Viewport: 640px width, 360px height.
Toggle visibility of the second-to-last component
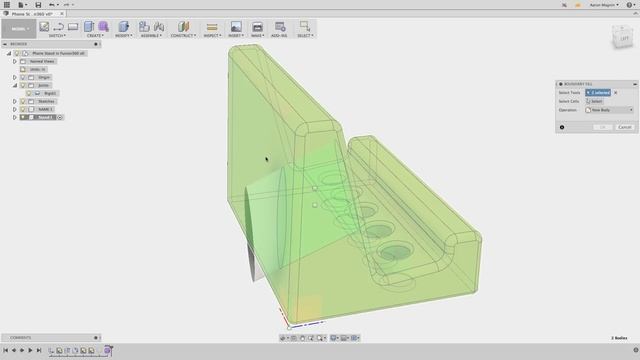[x=23, y=109]
